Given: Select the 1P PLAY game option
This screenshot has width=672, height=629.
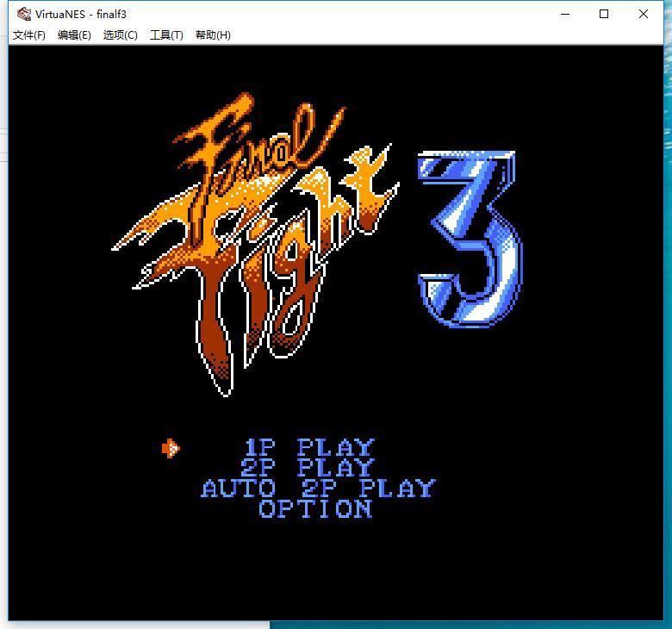Looking at the screenshot, I should pos(310,448).
